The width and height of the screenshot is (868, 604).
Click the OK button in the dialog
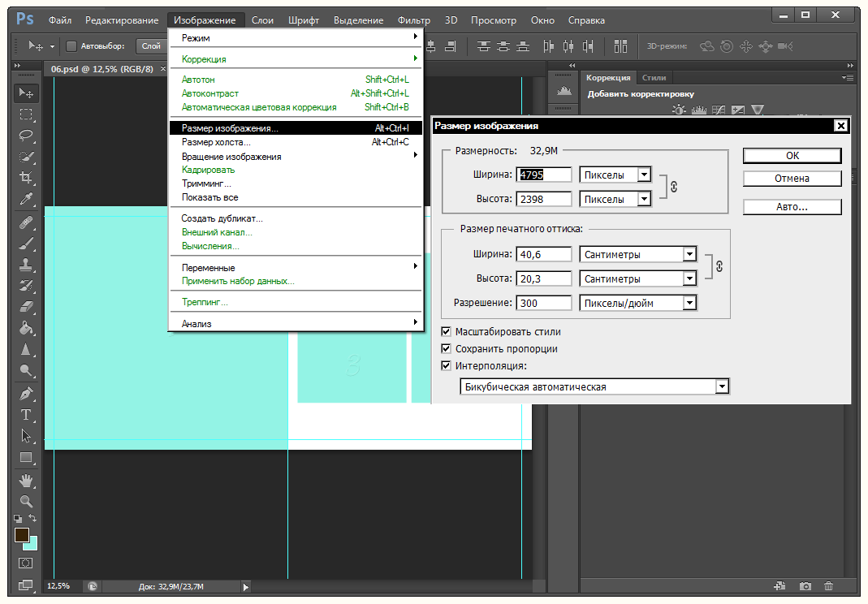(792, 155)
